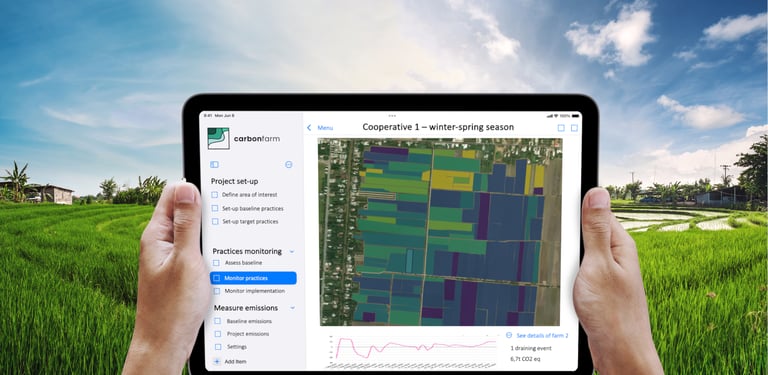Click the first square icon at top right
This screenshot has width=768, height=375.
561,128
